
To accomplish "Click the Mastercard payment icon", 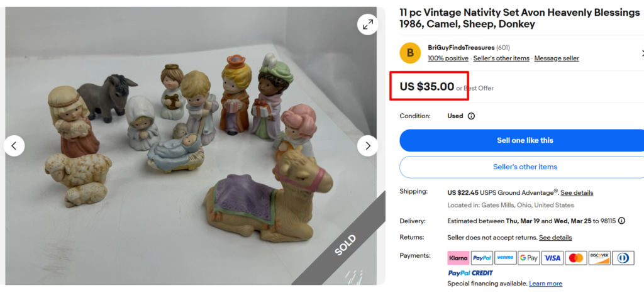I will (x=575, y=258).
